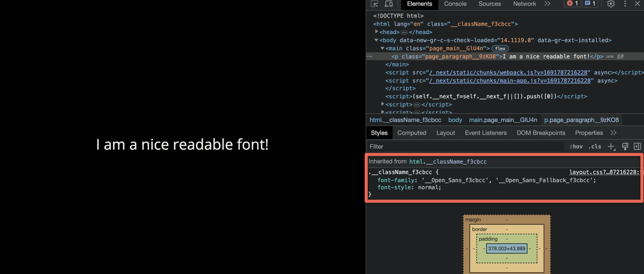The height and width of the screenshot is (274, 644).
Task: Switch to the Console tab
Action: (x=455, y=4)
